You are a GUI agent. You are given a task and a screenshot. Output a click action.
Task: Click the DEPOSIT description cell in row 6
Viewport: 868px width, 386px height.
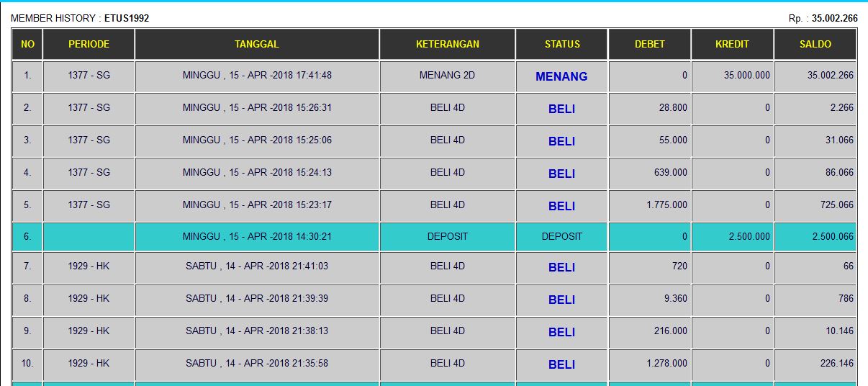pos(448,236)
